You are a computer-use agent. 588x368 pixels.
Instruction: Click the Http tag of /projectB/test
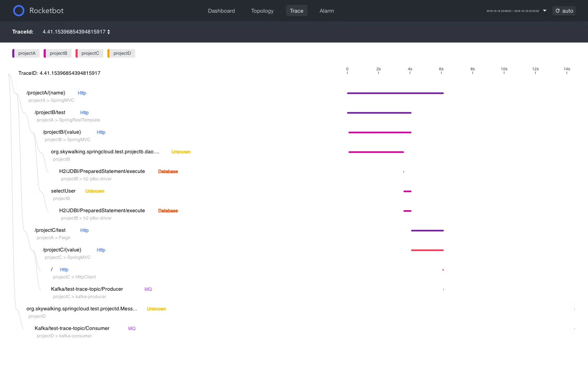pos(84,113)
